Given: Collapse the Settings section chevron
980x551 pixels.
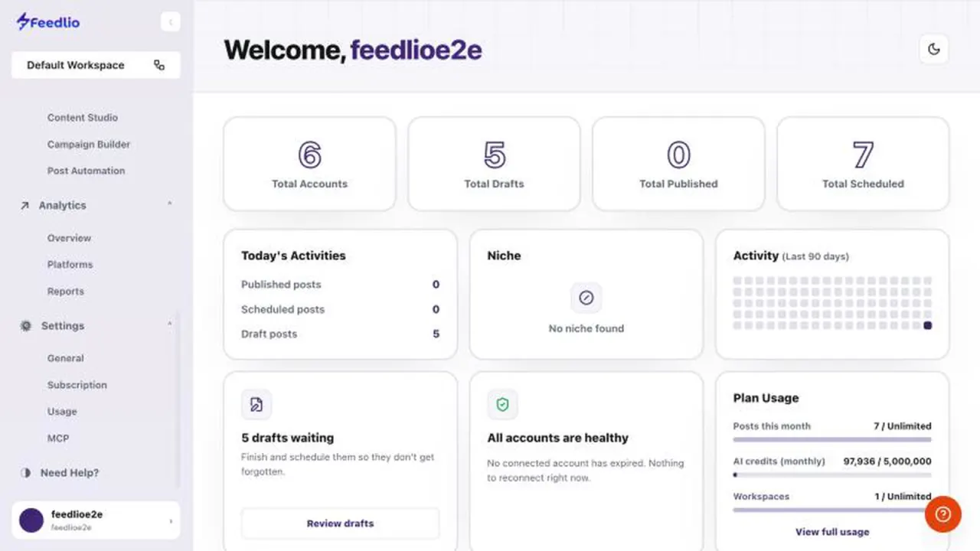Looking at the screenshot, I should click(169, 325).
